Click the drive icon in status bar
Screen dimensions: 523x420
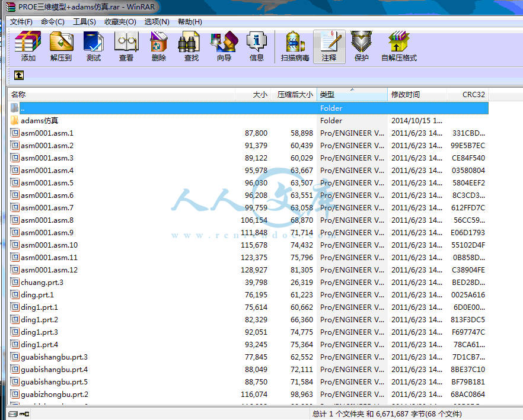12,414
